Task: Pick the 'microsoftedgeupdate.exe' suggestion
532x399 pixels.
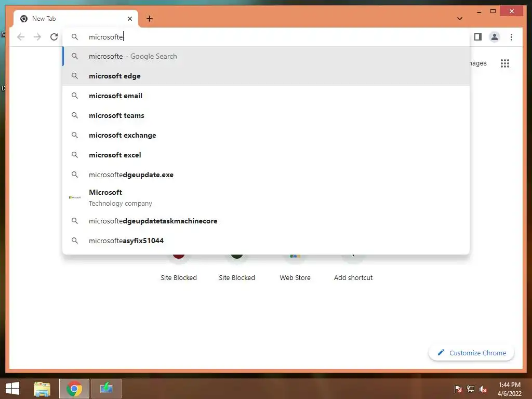Action: pos(266,175)
